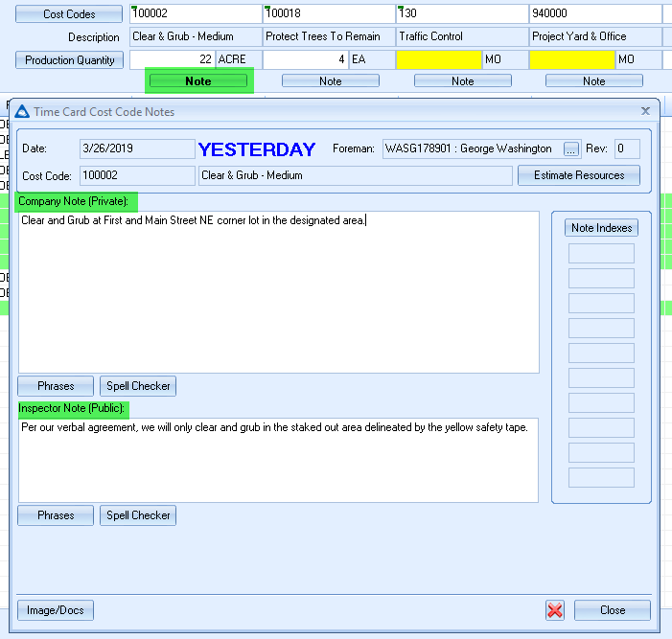Image resolution: width=672 pixels, height=639 pixels.
Task: Run Spell Checker for Company Note
Action: (x=138, y=386)
